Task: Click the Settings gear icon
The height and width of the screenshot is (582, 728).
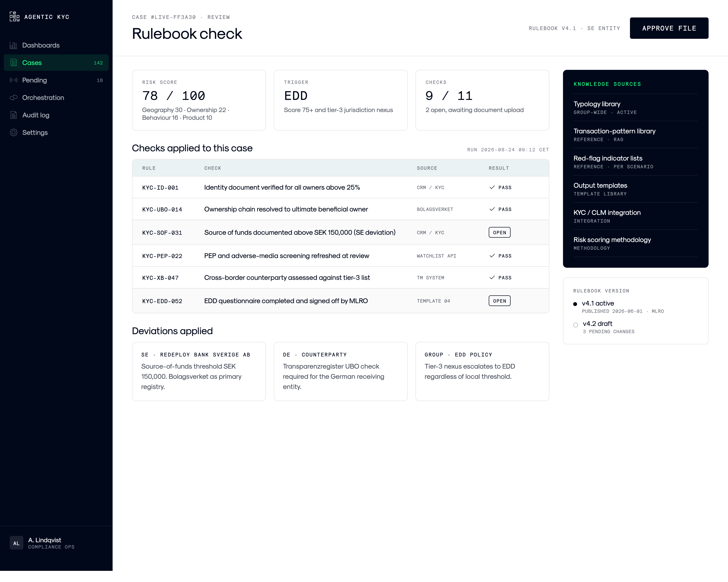Action: (x=13, y=133)
